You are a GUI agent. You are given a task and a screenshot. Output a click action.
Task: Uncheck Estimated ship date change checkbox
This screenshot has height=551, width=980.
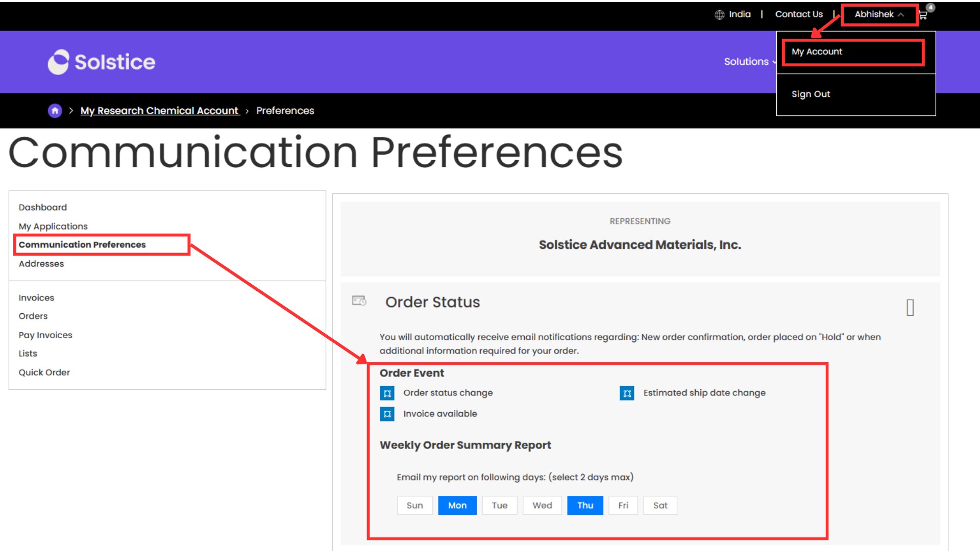tap(627, 393)
